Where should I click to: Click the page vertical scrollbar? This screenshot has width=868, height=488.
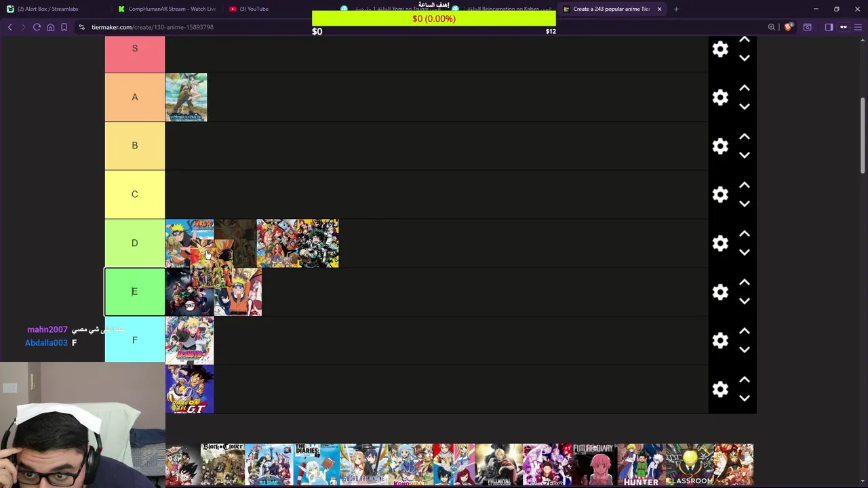tap(863, 136)
